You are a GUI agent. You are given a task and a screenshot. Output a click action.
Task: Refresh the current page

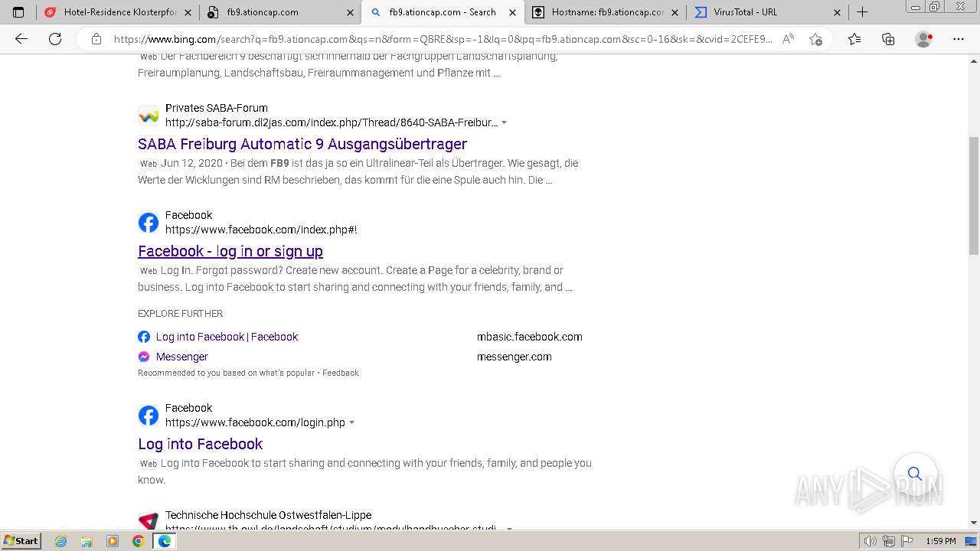click(x=55, y=39)
